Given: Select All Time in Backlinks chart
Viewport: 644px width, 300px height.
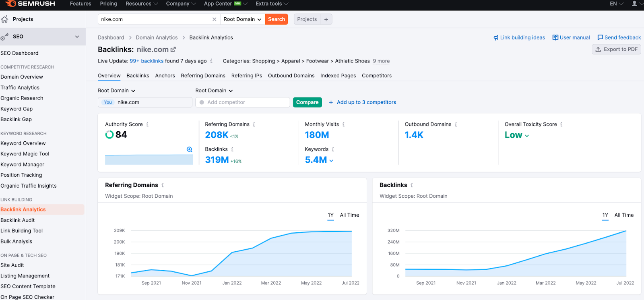Looking at the screenshot, I should click(x=624, y=215).
